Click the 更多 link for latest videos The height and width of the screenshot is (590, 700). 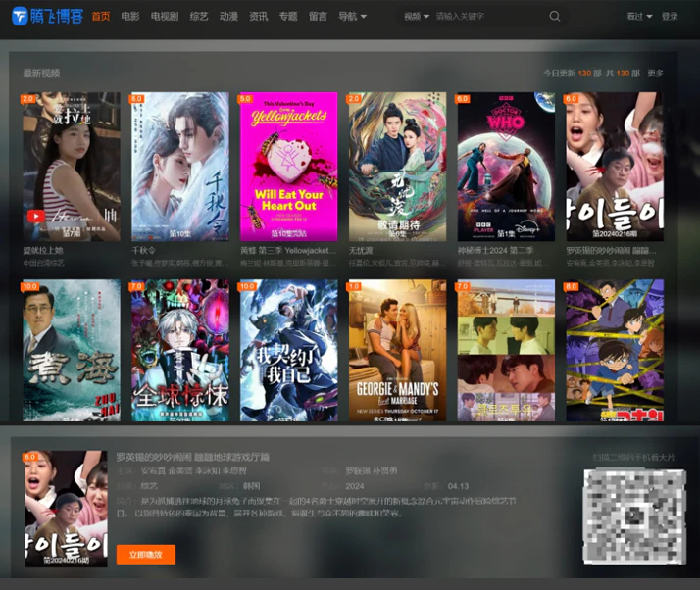point(656,74)
